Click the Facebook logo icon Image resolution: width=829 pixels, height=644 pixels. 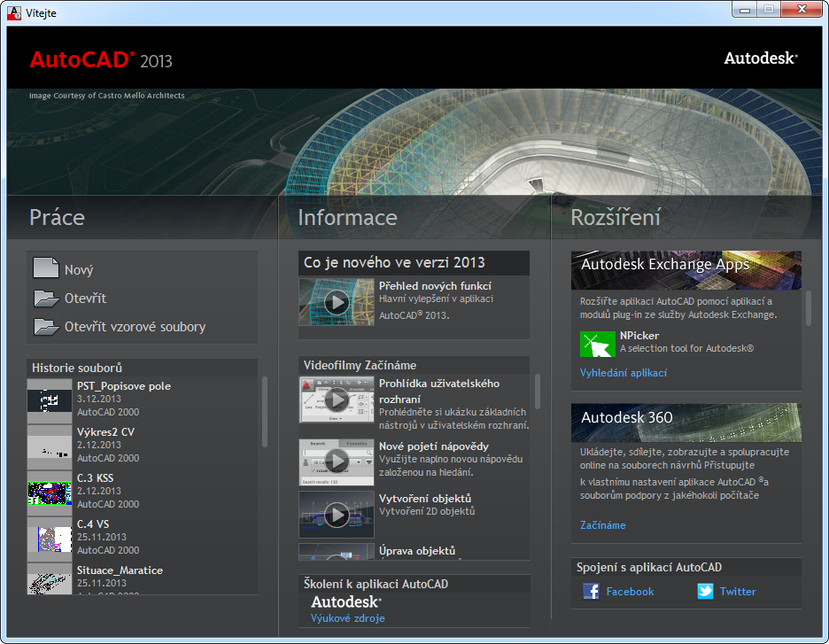point(591,592)
